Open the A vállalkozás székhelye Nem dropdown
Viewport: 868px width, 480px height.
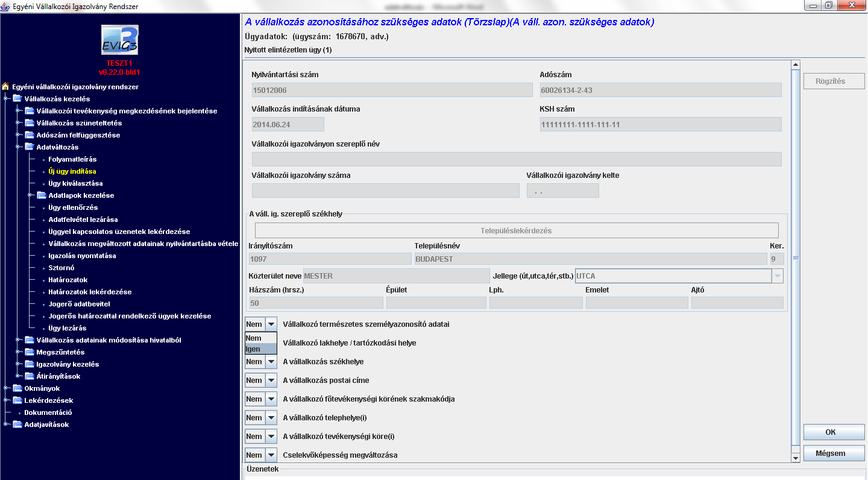[271, 362]
